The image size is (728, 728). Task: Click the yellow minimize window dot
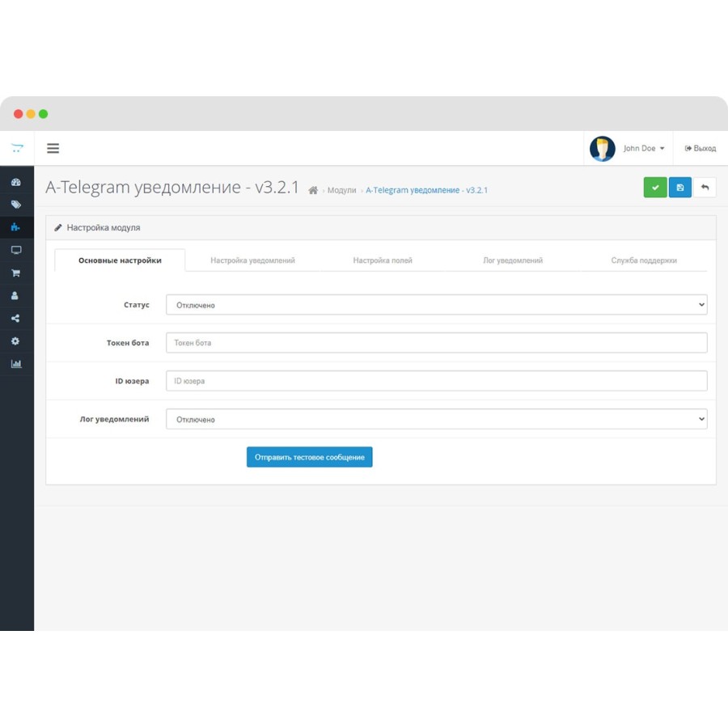[31, 114]
